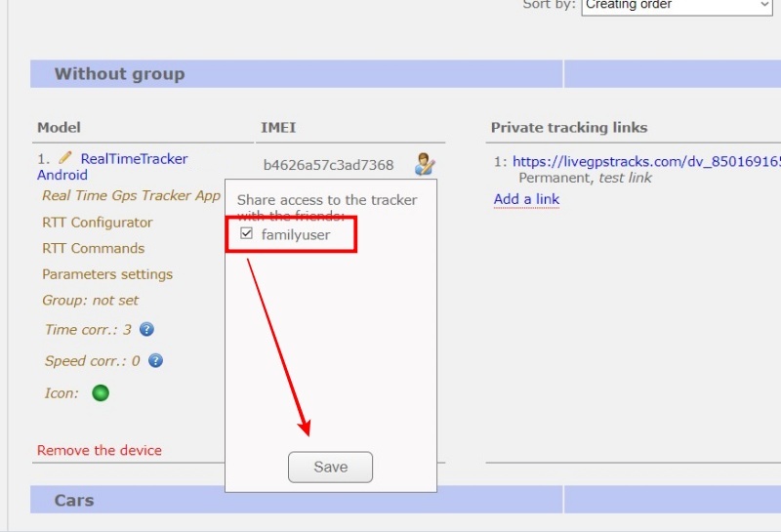
Task: Click the share-with-friends user icon next to IMEI
Action: 424,164
